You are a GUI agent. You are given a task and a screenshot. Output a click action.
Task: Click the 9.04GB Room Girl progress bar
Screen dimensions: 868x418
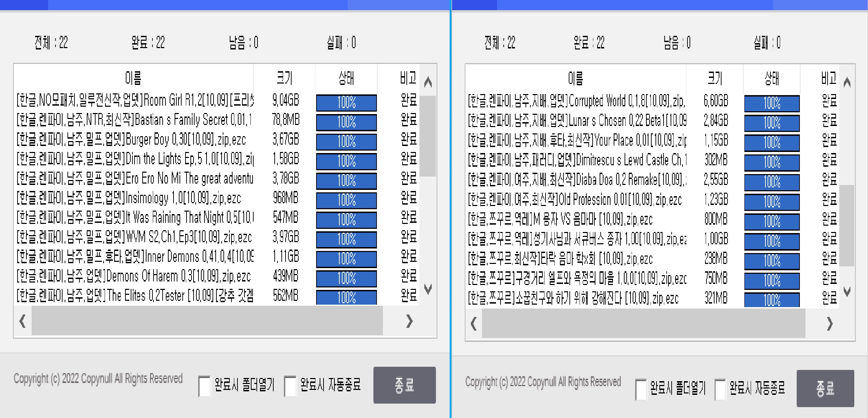(x=346, y=102)
